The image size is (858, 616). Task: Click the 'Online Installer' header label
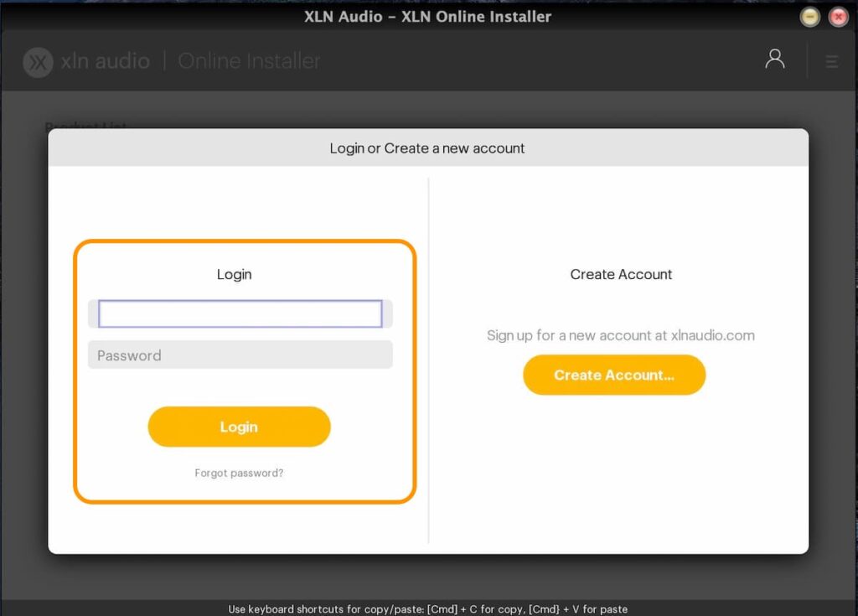pyautogui.click(x=249, y=61)
